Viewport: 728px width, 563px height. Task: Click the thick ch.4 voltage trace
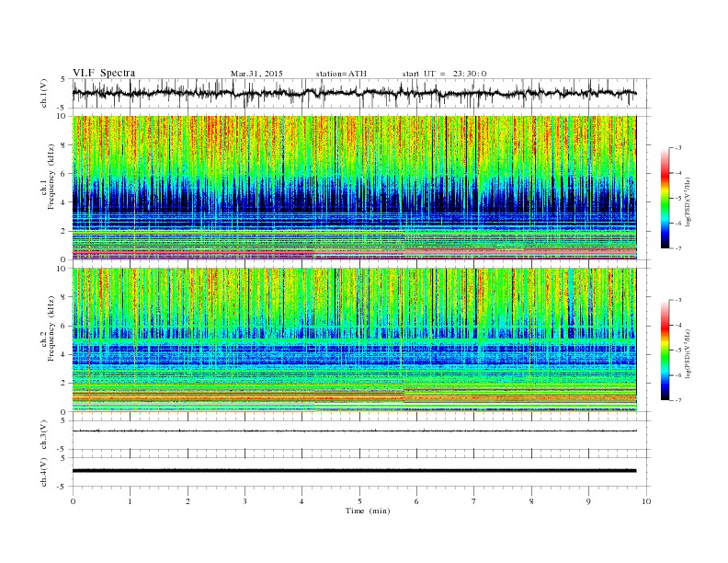click(354, 471)
